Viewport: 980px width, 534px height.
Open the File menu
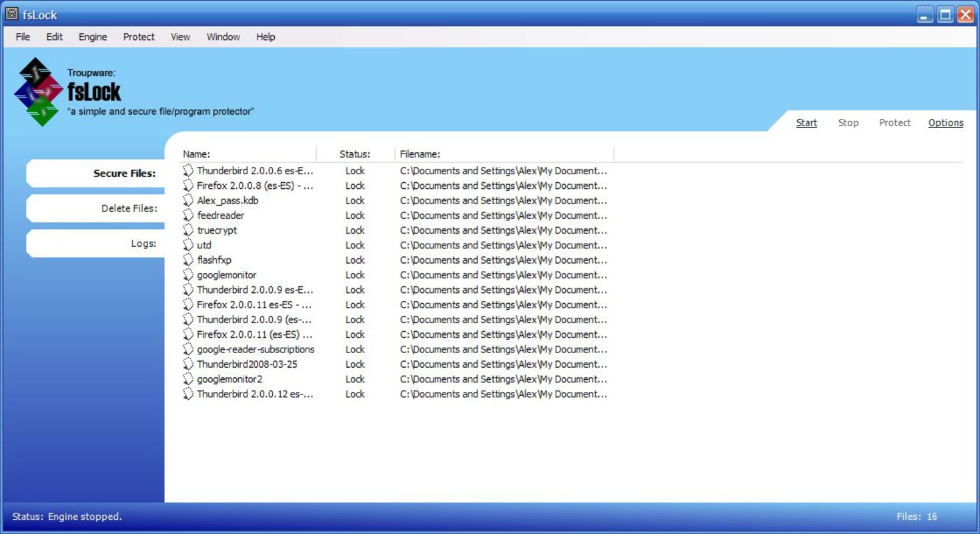click(23, 37)
